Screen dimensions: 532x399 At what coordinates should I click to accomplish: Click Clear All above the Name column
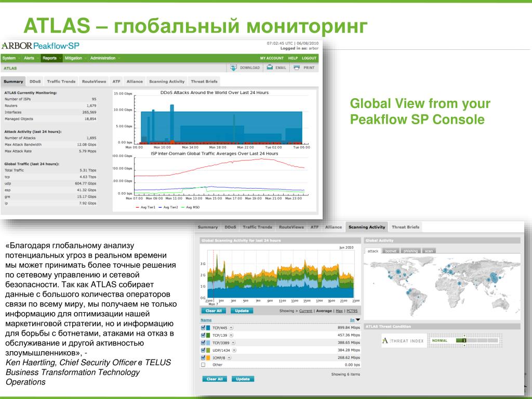click(x=214, y=311)
